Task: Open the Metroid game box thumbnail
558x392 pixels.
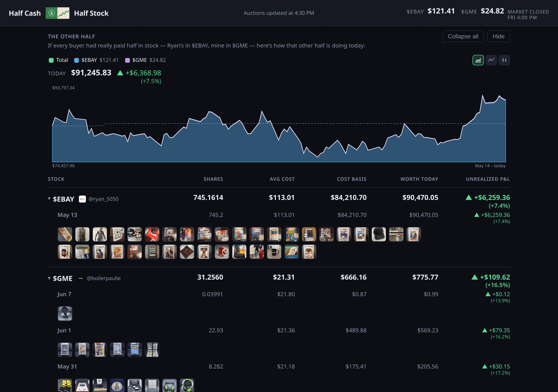Action: coord(274,234)
